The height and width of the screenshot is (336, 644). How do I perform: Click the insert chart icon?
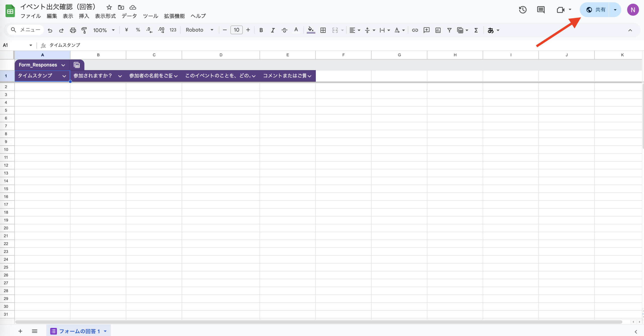pyautogui.click(x=438, y=30)
